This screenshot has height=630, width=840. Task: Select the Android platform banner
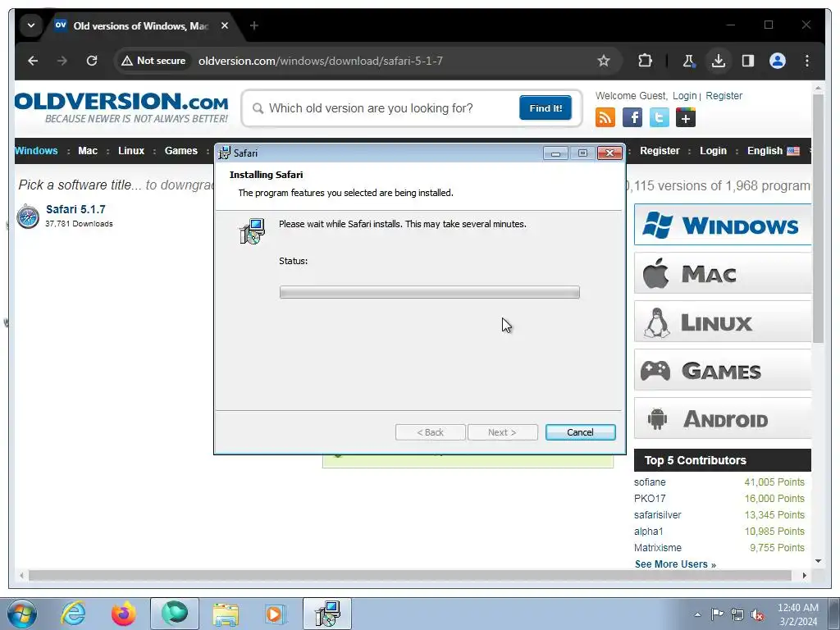point(723,419)
